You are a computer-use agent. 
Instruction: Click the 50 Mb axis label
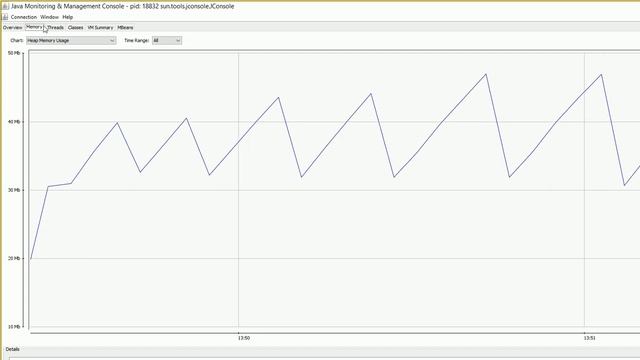(x=14, y=53)
